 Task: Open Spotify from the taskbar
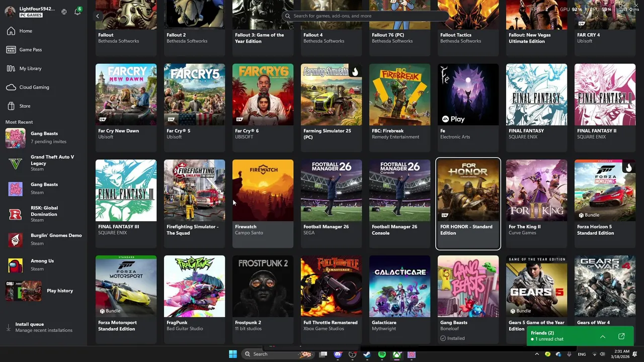[x=382, y=354]
